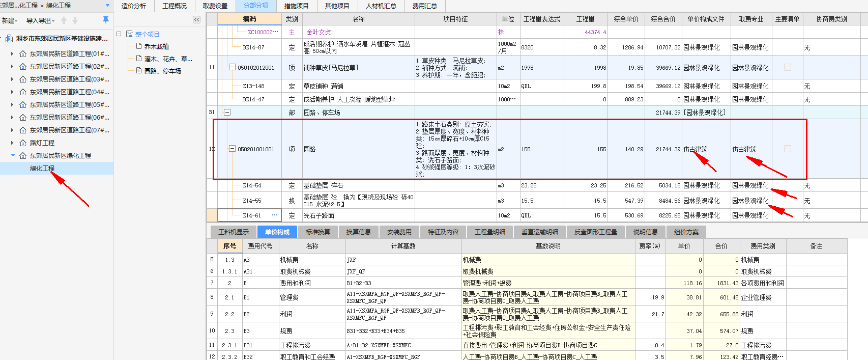Open the 说明信息 bottom tab
Viewport: 868px width, 360px height.
[646, 232]
